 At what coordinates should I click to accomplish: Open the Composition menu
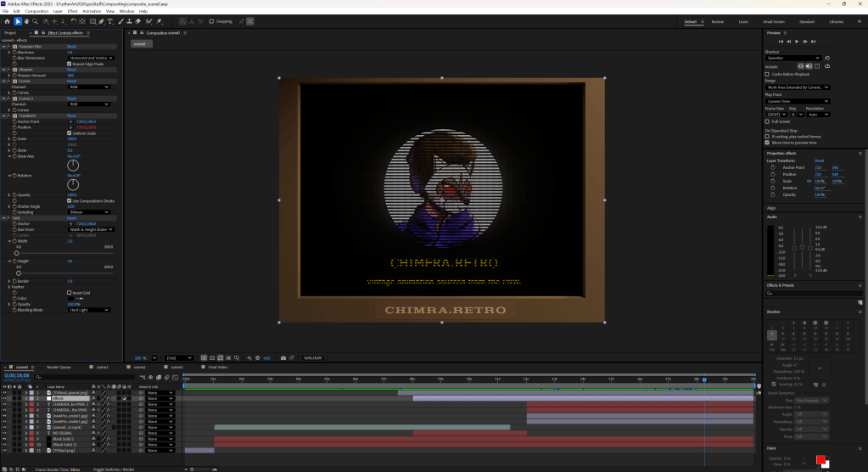[36, 11]
